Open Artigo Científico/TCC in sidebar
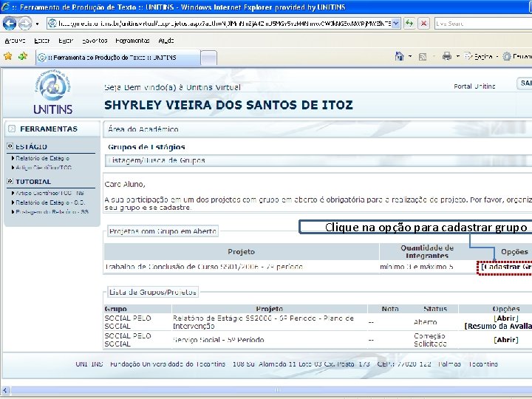532x399 pixels. 44,168
